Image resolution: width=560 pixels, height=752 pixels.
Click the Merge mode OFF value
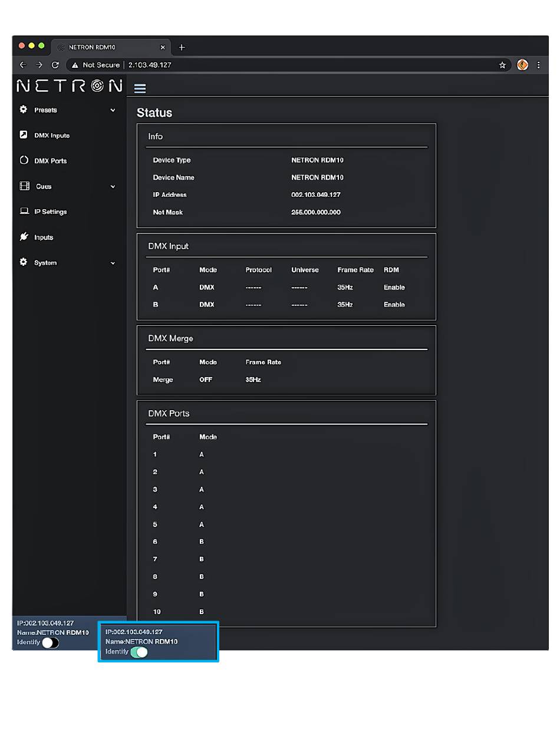(x=206, y=380)
